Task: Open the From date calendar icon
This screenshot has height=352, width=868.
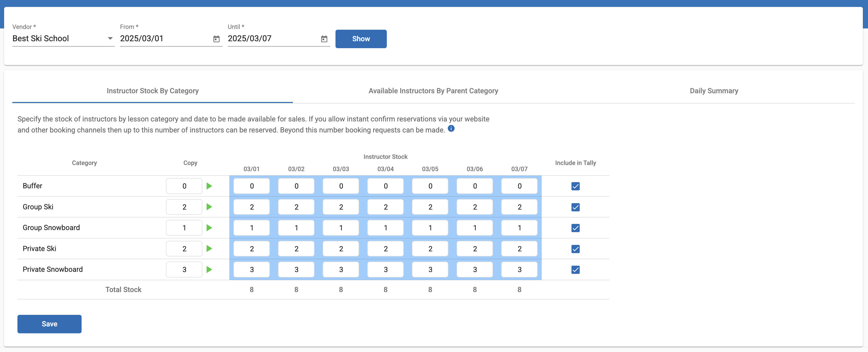Action: click(216, 39)
